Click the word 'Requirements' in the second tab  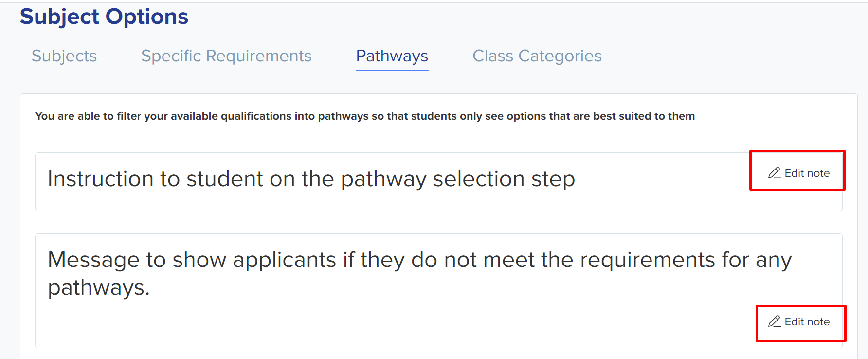[259, 56]
